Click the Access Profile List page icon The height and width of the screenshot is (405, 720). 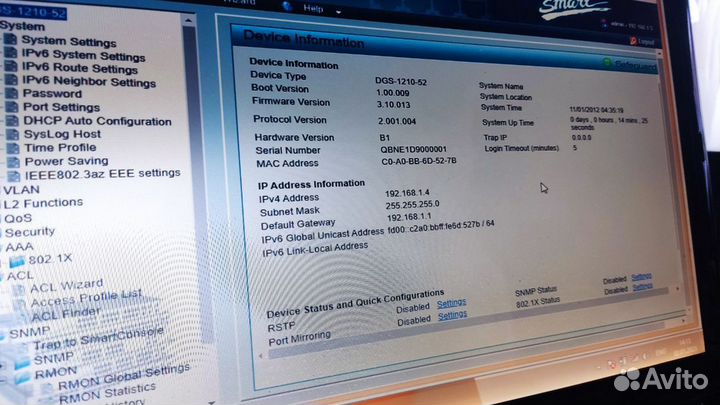pyautogui.click(x=19, y=304)
